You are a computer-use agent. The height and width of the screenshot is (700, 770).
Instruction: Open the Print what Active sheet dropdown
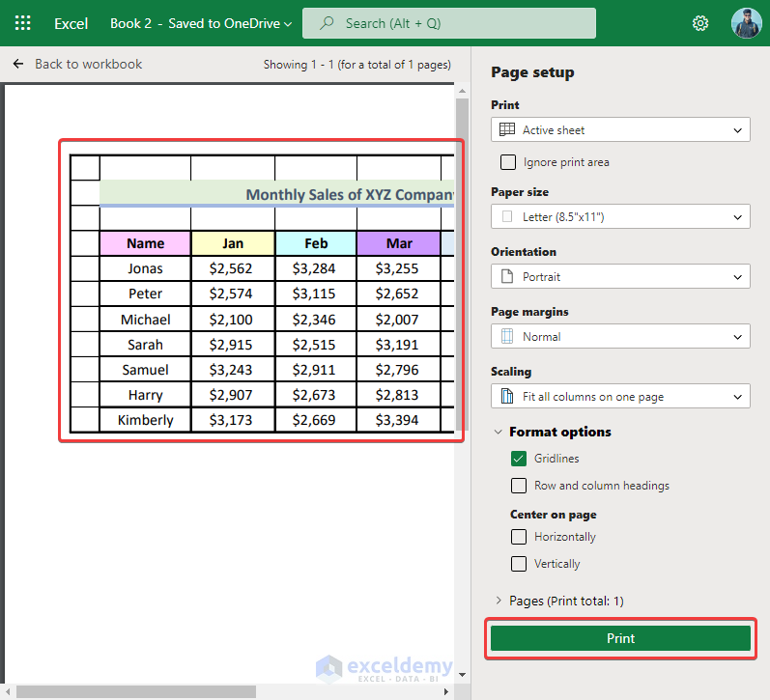(x=620, y=129)
